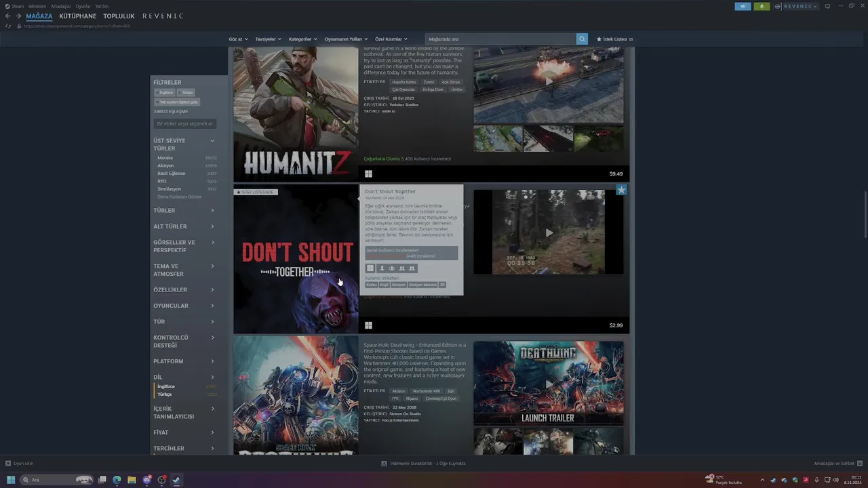Click the plus icon beside Oyun Ekle
Viewport: 868px width, 488px height.
(x=8, y=464)
